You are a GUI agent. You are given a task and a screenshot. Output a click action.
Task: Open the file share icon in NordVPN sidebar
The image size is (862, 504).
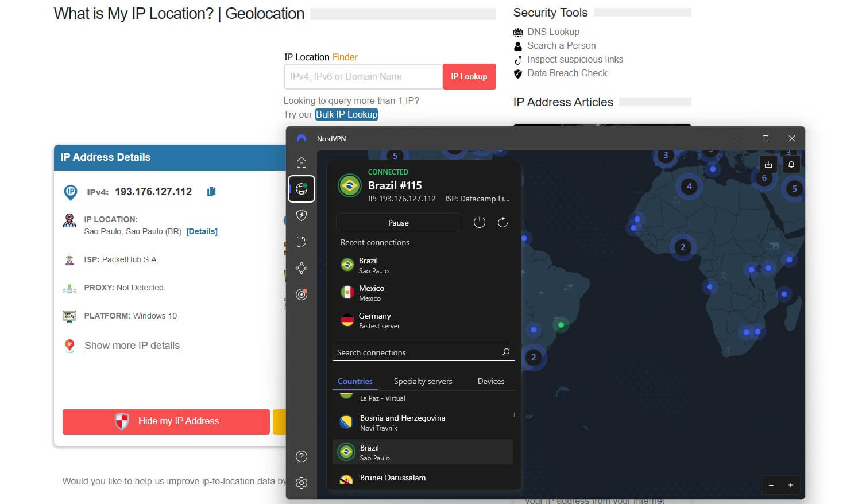(301, 242)
